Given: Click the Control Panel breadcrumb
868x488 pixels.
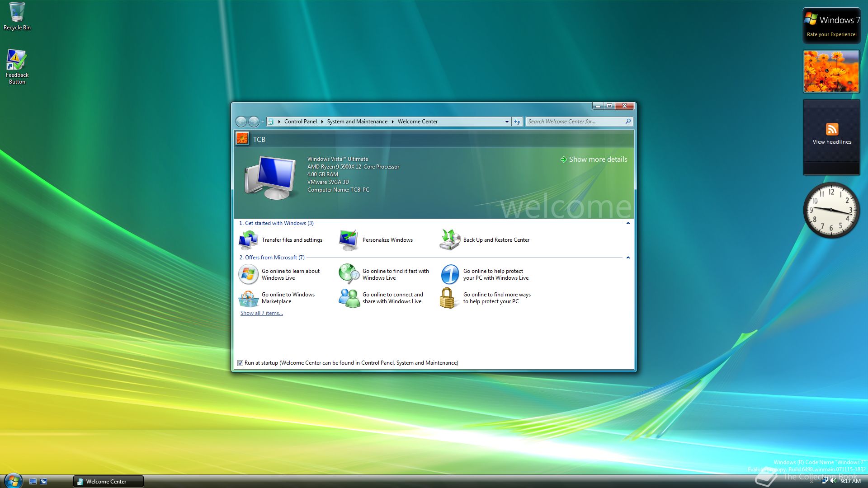Looking at the screenshot, I should [x=301, y=122].
